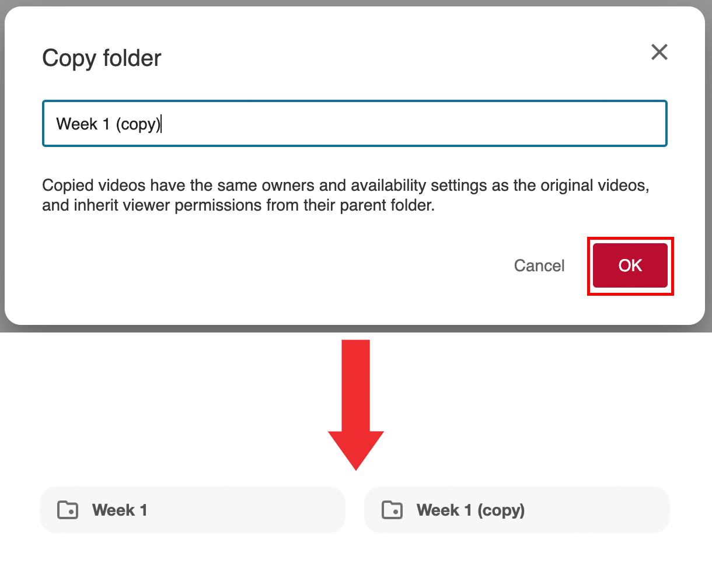The height and width of the screenshot is (588, 712).
Task: Place cursor on 'Week 1 (copy)' input text
Action: click(108, 124)
